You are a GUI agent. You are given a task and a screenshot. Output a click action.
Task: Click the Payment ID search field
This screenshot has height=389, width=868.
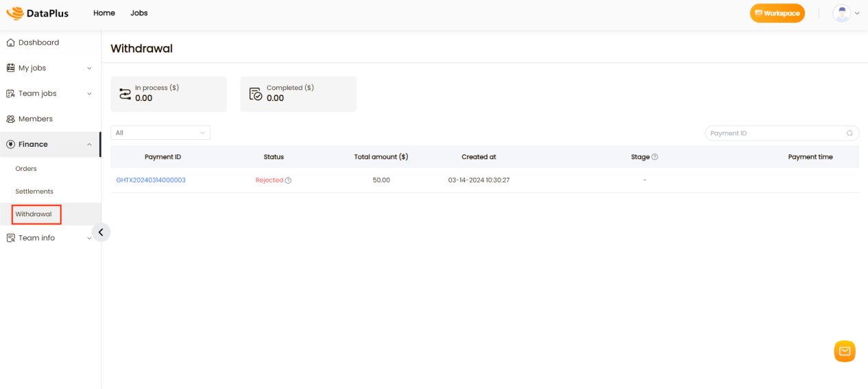782,133
